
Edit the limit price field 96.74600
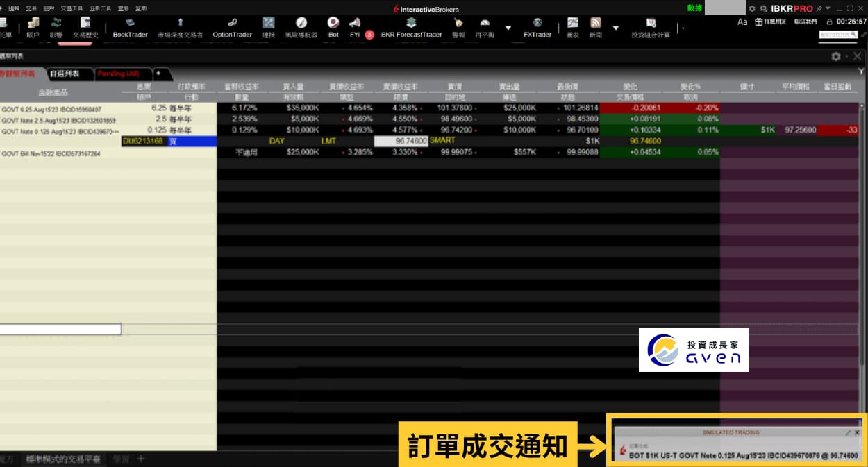(401, 141)
